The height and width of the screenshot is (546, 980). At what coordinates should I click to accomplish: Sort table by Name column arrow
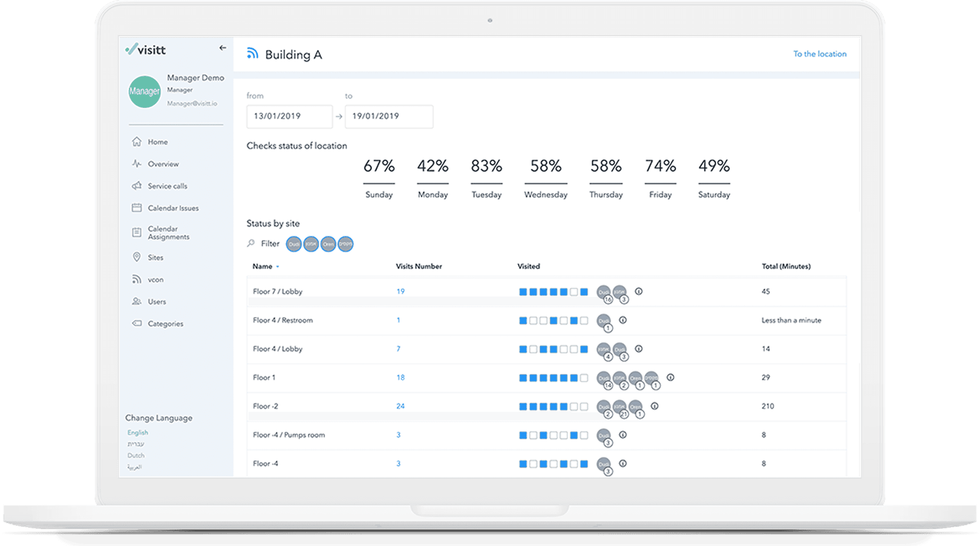click(278, 266)
